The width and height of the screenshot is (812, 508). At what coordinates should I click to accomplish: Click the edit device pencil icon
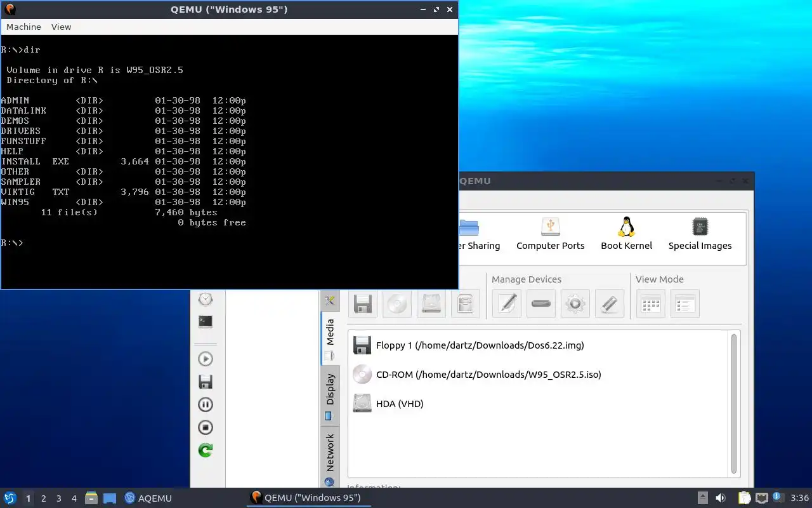tap(507, 304)
